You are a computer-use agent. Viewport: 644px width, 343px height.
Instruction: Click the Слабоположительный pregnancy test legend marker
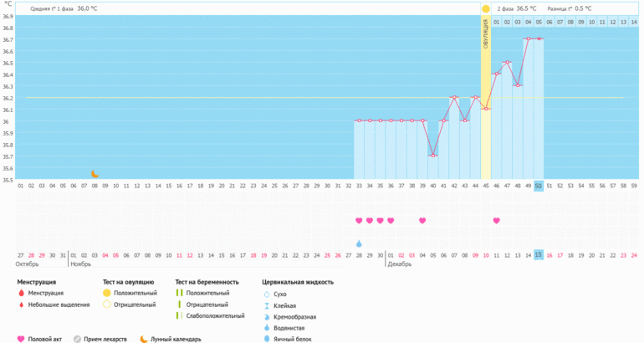(179, 315)
